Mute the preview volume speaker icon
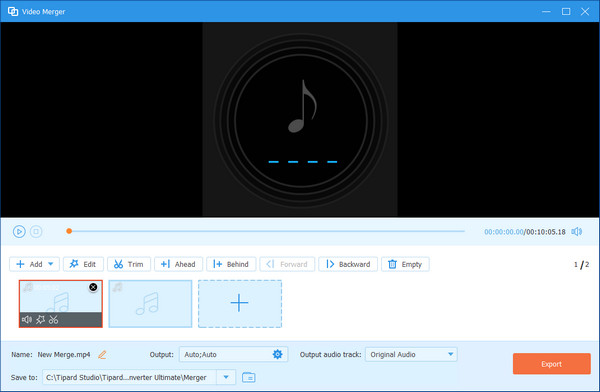 coord(577,232)
